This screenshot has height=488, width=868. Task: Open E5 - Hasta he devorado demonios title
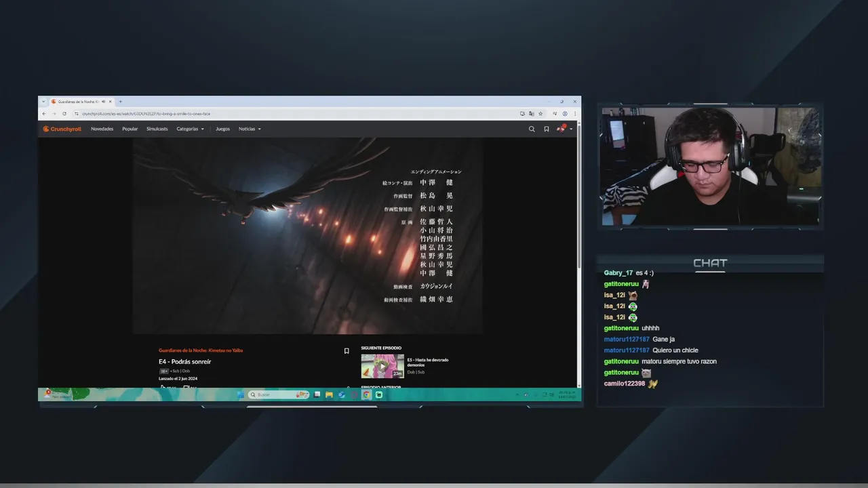tap(428, 362)
